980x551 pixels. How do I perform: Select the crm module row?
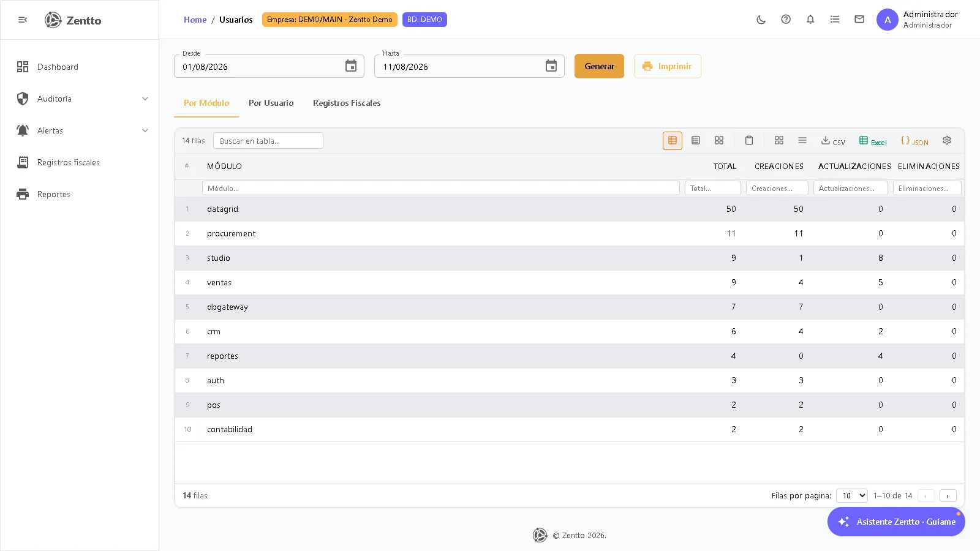pos(570,331)
